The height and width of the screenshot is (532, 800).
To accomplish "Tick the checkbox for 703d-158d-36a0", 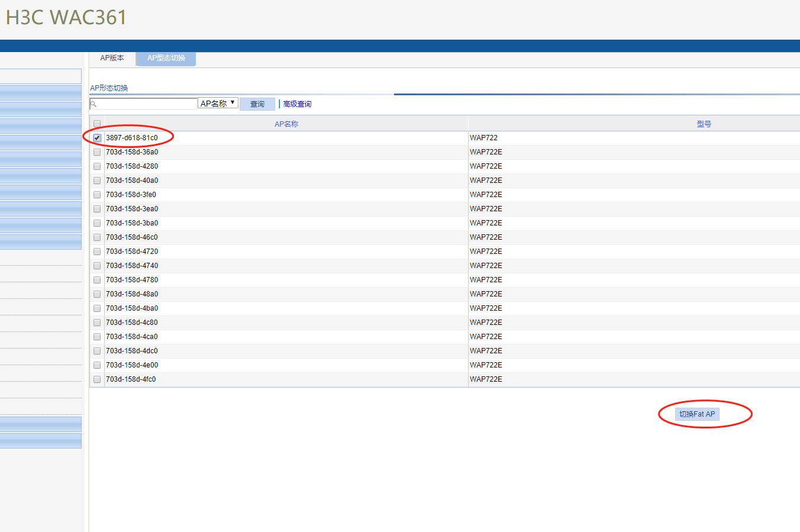I will (97, 152).
